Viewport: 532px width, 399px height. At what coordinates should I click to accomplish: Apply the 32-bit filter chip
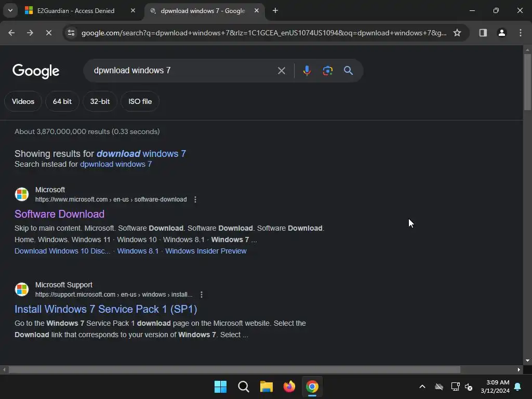(100, 101)
